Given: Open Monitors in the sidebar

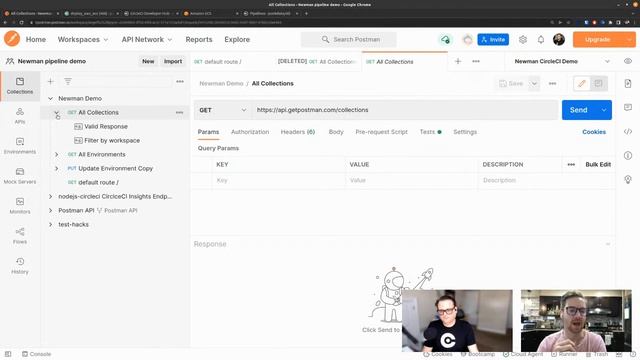Looking at the screenshot, I should pyautogui.click(x=20, y=206).
